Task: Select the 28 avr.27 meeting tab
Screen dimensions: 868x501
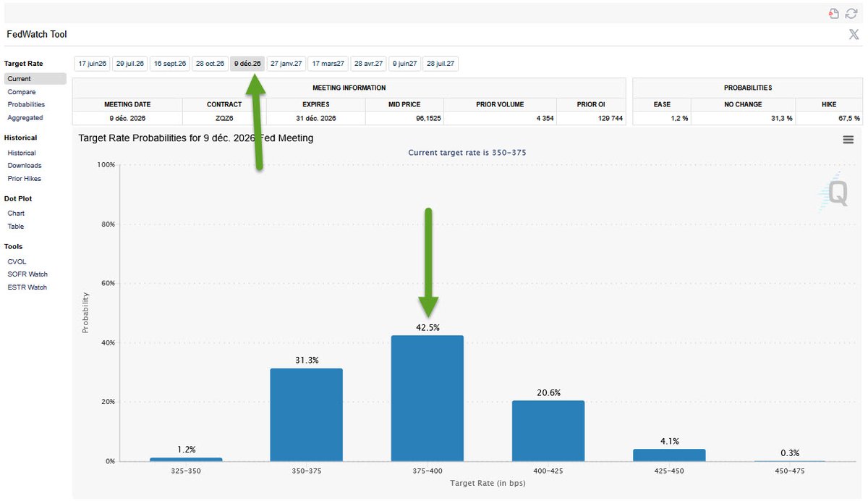Action: tap(369, 64)
